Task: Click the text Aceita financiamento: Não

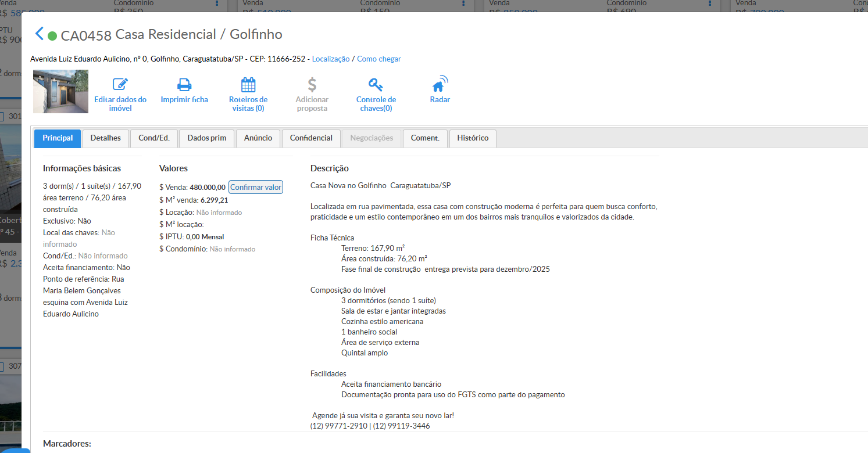Action: (87, 267)
